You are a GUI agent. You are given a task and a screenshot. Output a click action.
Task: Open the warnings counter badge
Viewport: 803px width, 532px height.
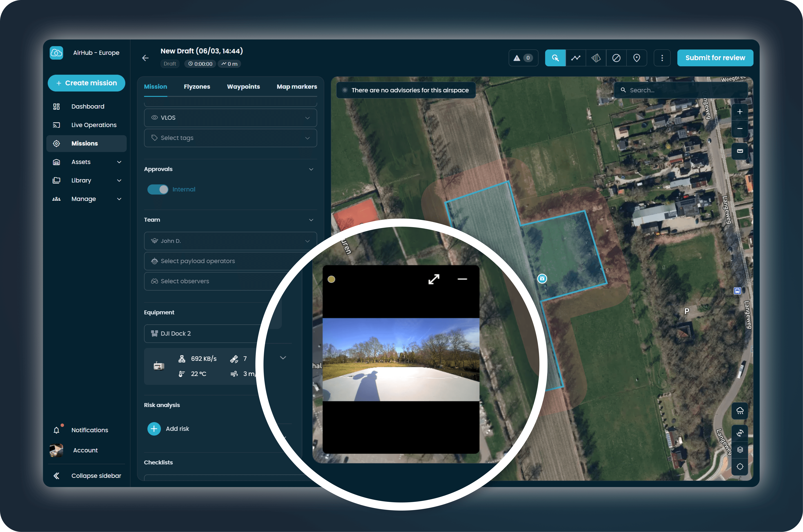523,58
